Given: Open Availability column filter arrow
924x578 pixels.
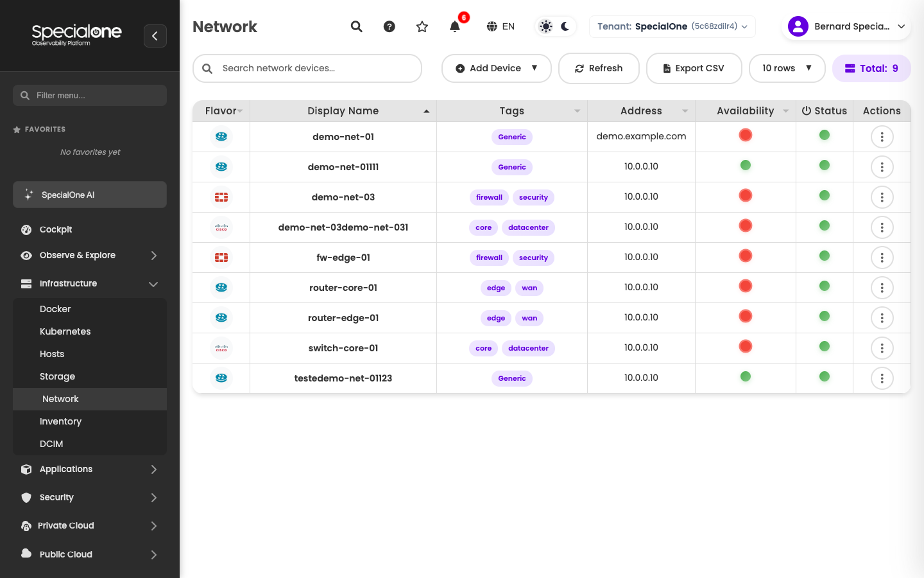Looking at the screenshot, I should tap(786, 111).
